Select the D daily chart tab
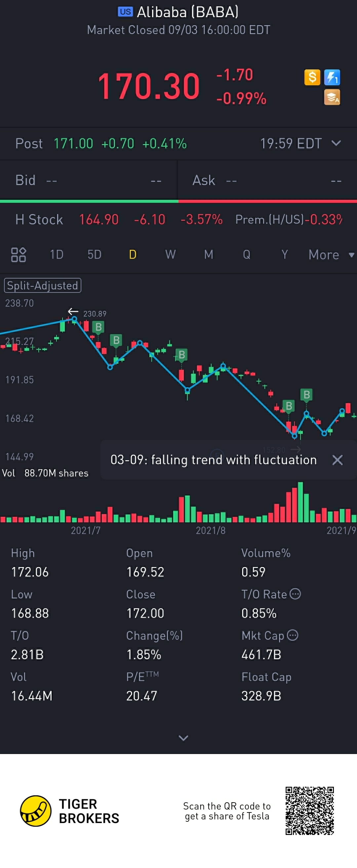Image resolution: width=357 pixels, height=868 pixels. (x=133, y=254)
